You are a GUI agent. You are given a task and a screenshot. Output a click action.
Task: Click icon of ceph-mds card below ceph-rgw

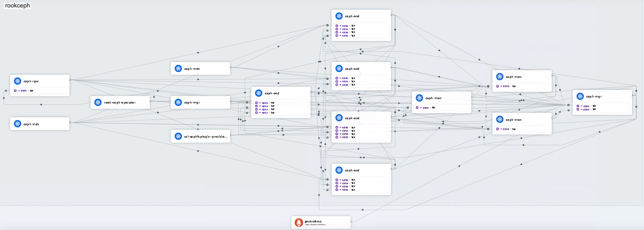click(18, 124)
